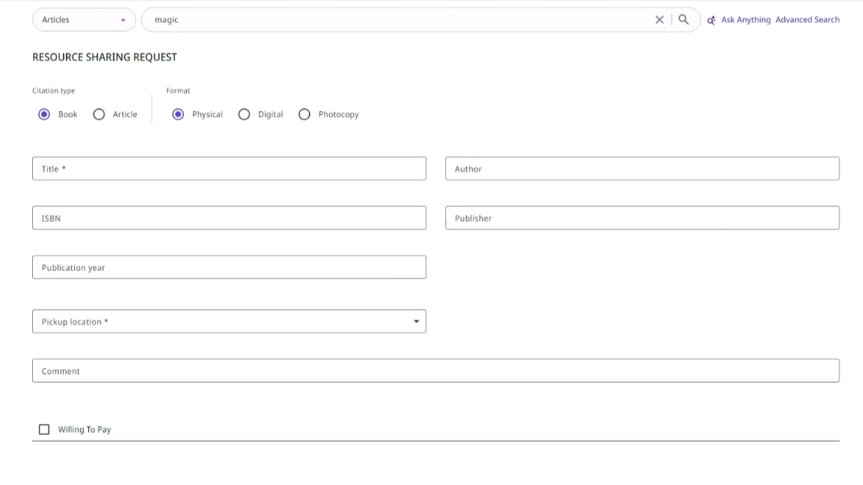Choose the Digital format option
This screenshot has width=863, height=485.
pyautogui.click(x=244, y=114)
